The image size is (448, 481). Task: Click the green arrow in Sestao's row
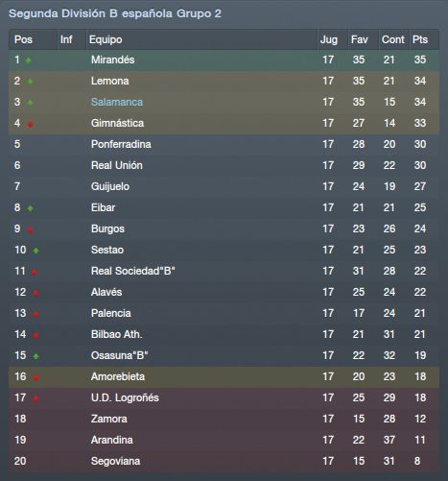coord(35,251)
